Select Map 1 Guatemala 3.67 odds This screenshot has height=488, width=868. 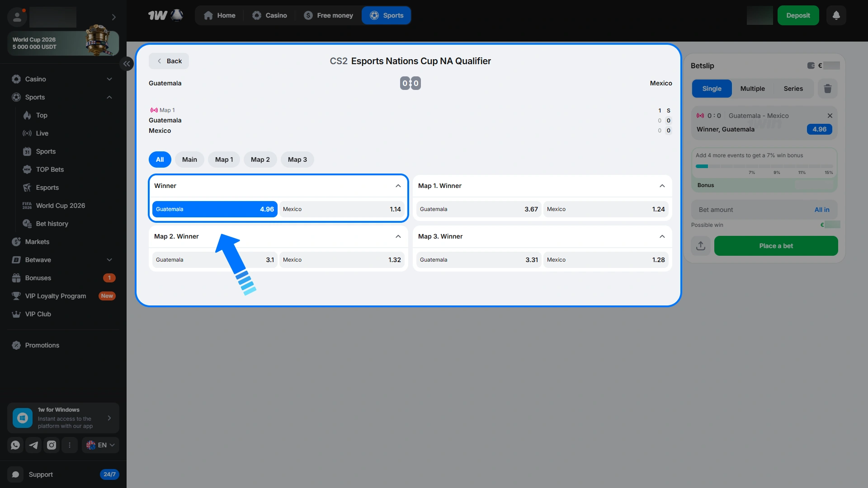pyautogui.click(x=479, y=209)
